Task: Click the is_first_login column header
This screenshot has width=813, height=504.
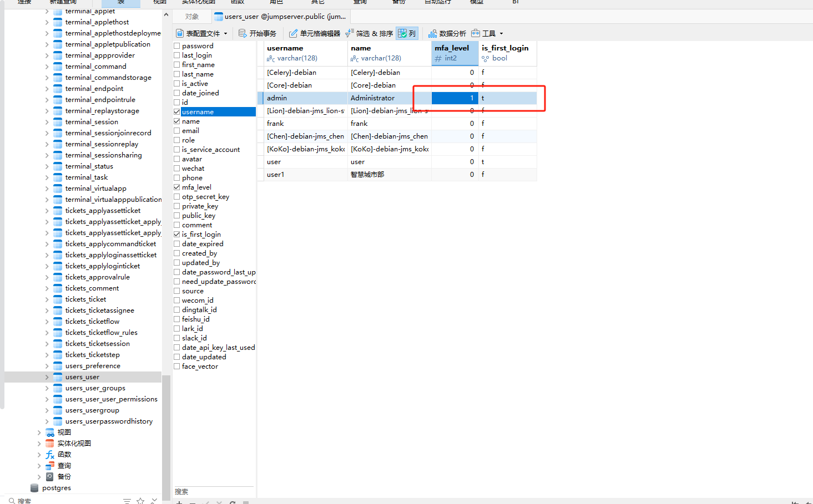Action: tap(508, 53)
